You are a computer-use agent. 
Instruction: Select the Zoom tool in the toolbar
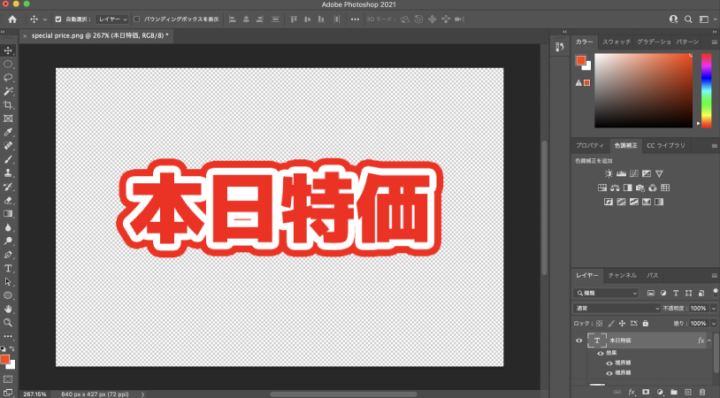click(8, 323)
